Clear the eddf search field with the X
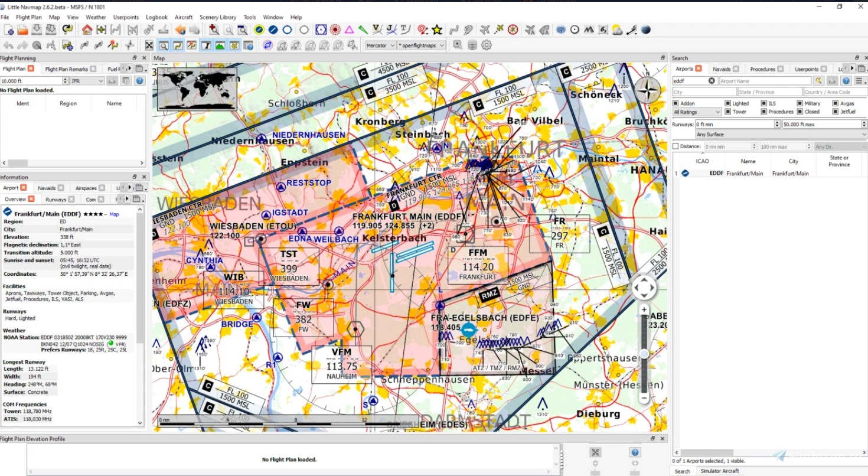 [x=712, y=80]
